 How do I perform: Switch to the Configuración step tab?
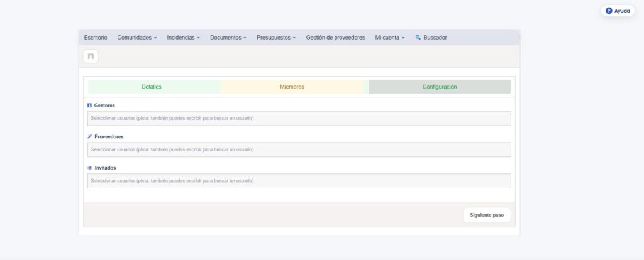tap(440, 87)
